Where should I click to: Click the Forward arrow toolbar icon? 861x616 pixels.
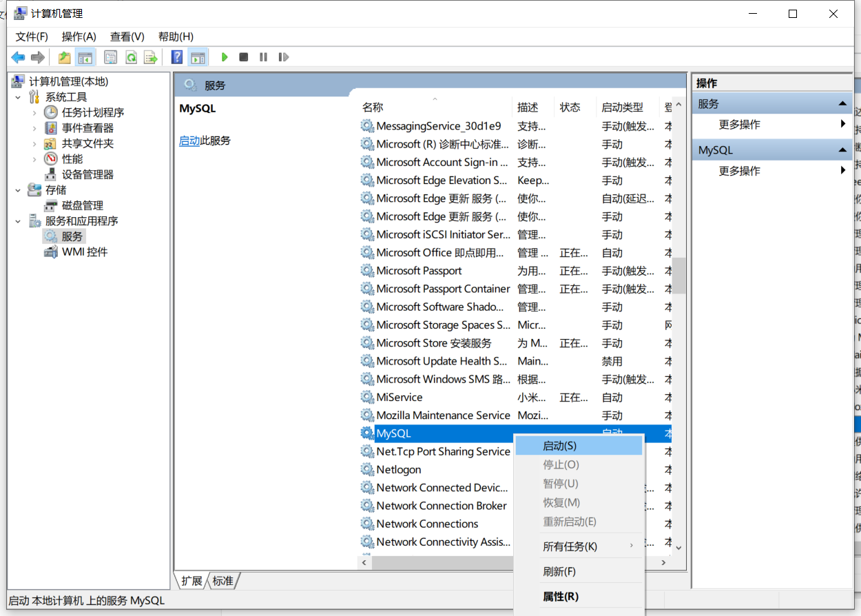click(x=38, y=57)
